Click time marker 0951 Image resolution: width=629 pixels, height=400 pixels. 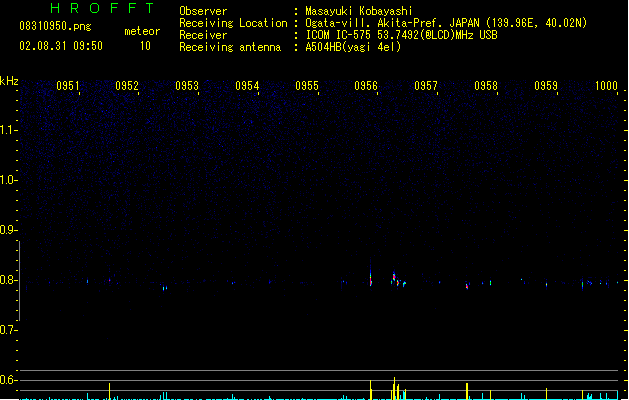click(x=67, y=86)
